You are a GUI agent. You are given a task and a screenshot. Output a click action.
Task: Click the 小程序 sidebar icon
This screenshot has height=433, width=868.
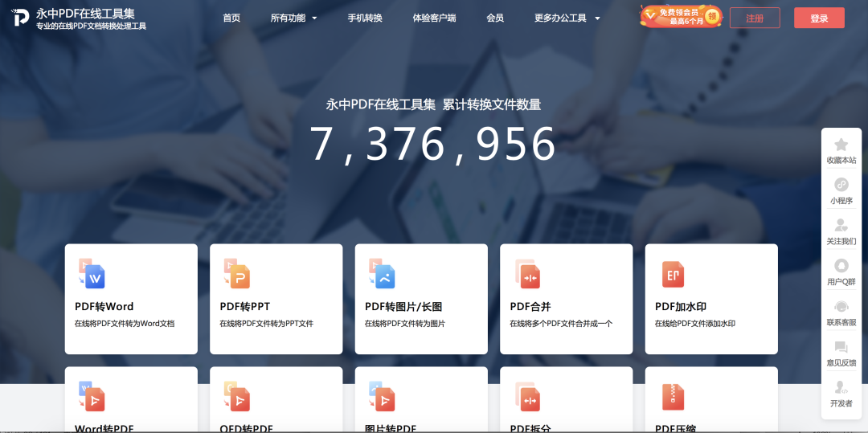[x=841, y=185]
